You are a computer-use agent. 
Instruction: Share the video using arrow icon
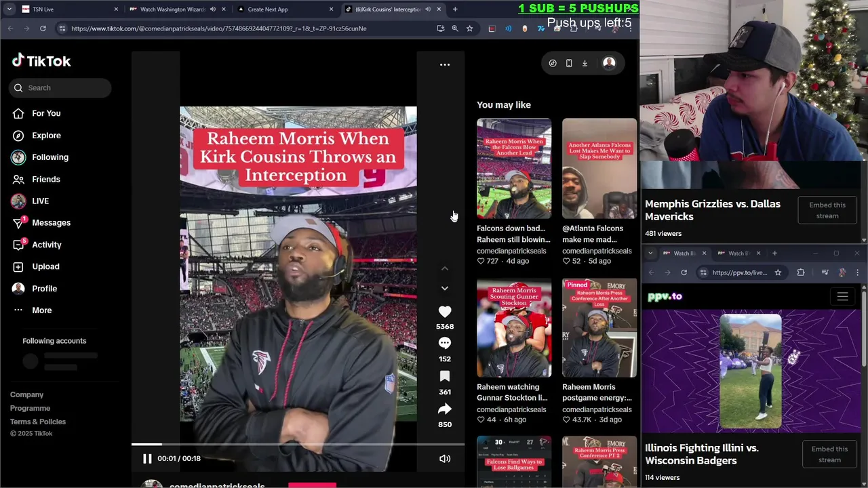445,409
